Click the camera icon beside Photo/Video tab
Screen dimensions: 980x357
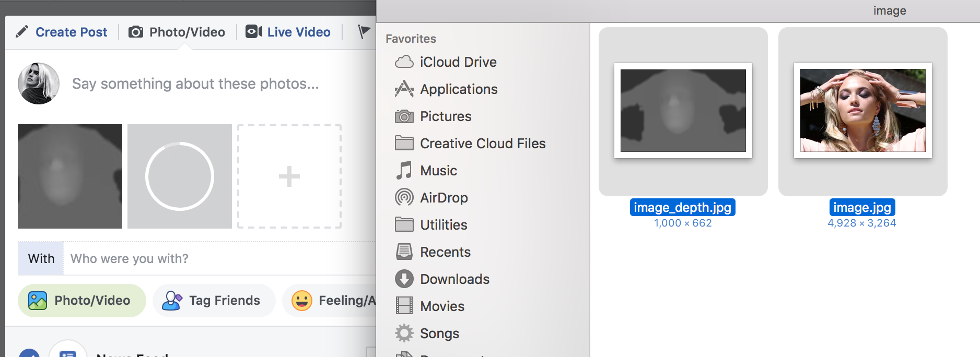136,32
